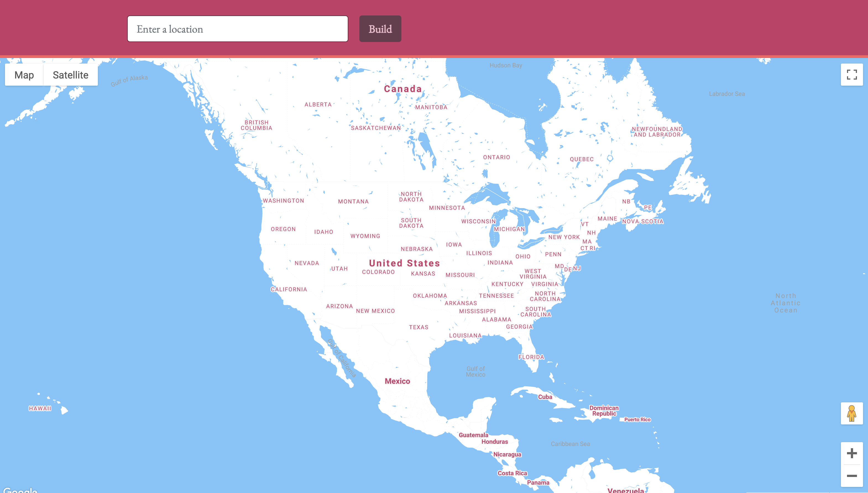Click the fullscreen expand icon
868x493 pixels.
click(x=852, y=75)
